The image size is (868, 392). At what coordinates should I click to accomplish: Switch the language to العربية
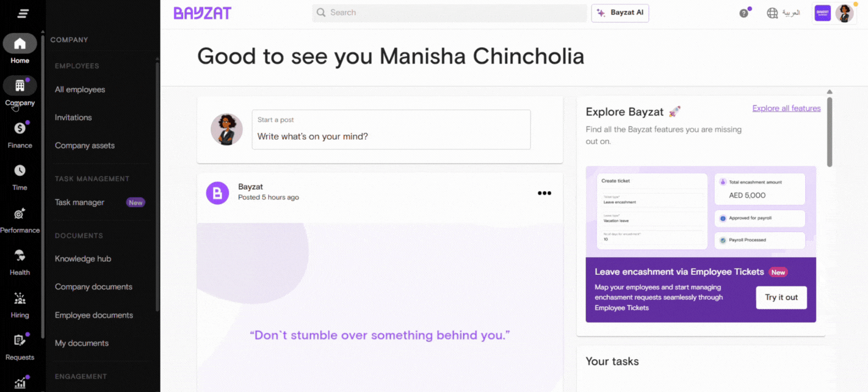pos(784,13)
